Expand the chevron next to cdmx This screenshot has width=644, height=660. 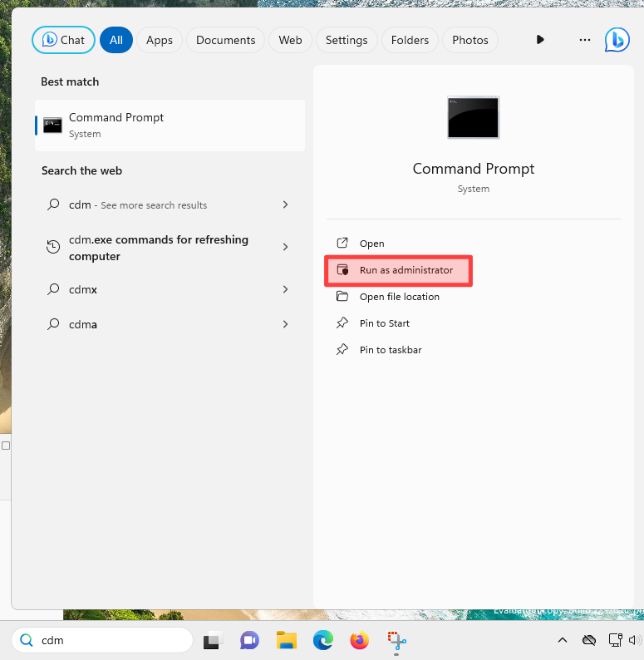(x=285, y=289)
